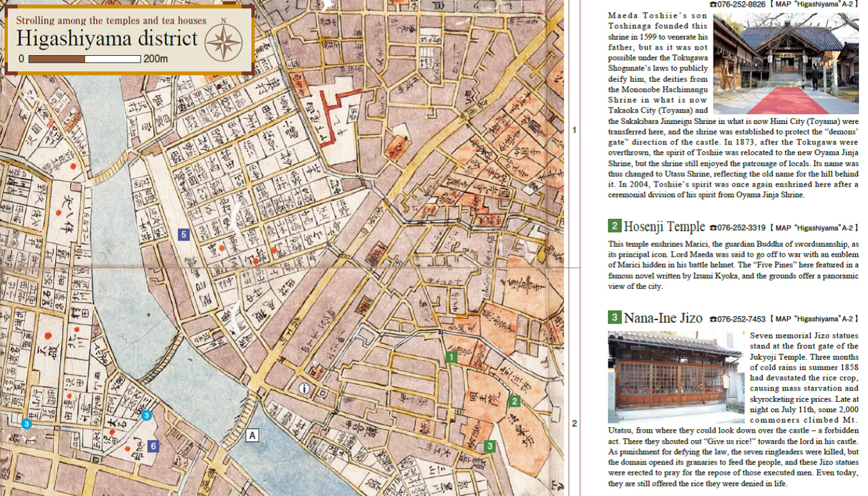Click the cyan circle 3 at the map's left edge
This screenshot has height=496, width=868.
coord(26,424)
